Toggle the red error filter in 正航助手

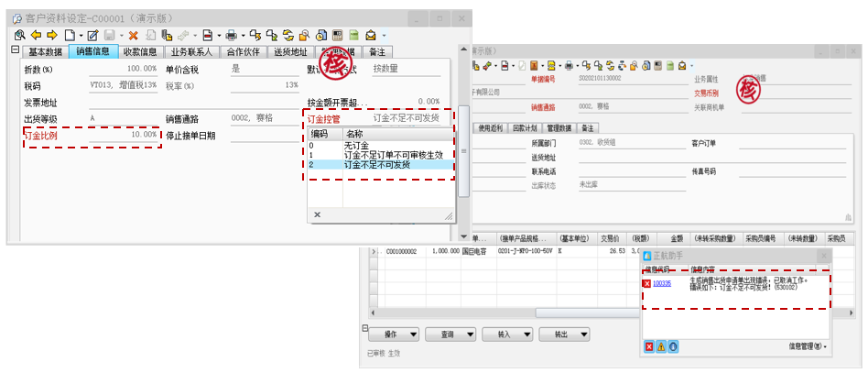click(x=649, y=347)
